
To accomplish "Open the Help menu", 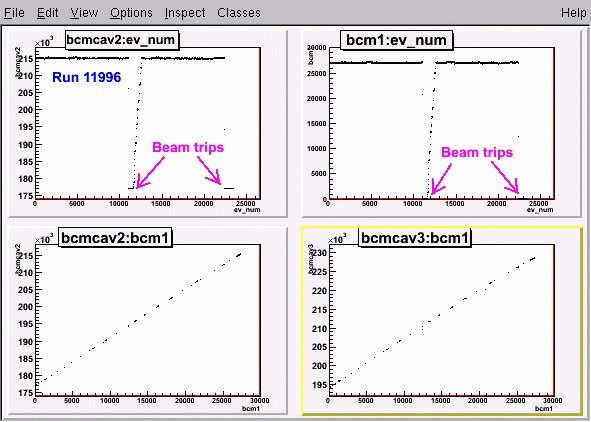I will [573, 13].
